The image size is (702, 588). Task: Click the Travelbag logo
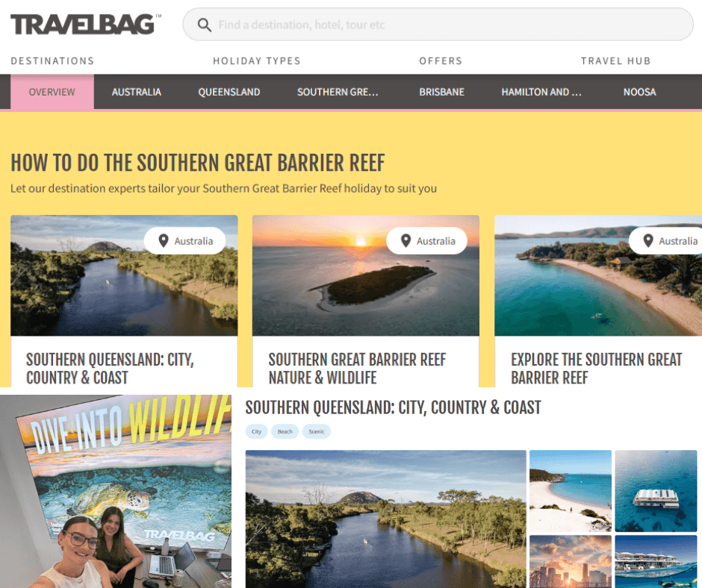click(86, 24)
